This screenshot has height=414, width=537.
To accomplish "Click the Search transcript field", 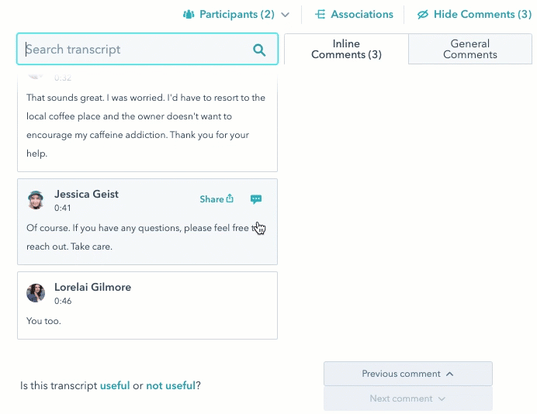I will pyautogui.click(x=147, y=49).
